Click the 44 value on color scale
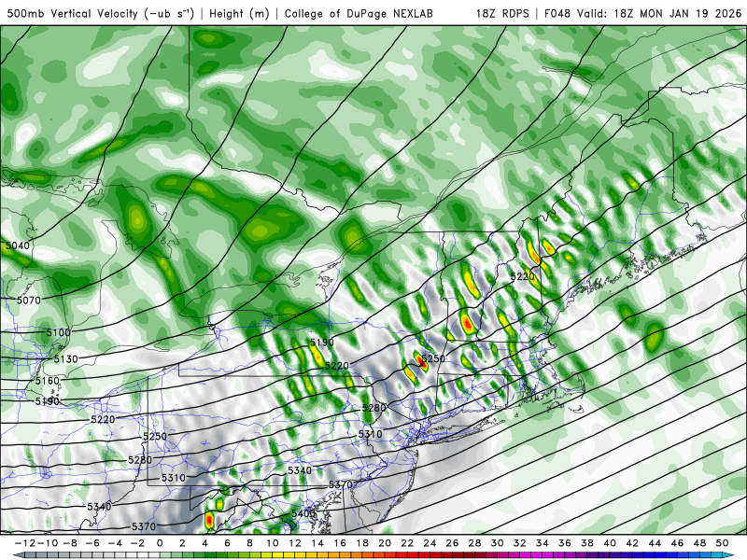The height and width of the screenshot is (560, 747). (x=655, y=543)
